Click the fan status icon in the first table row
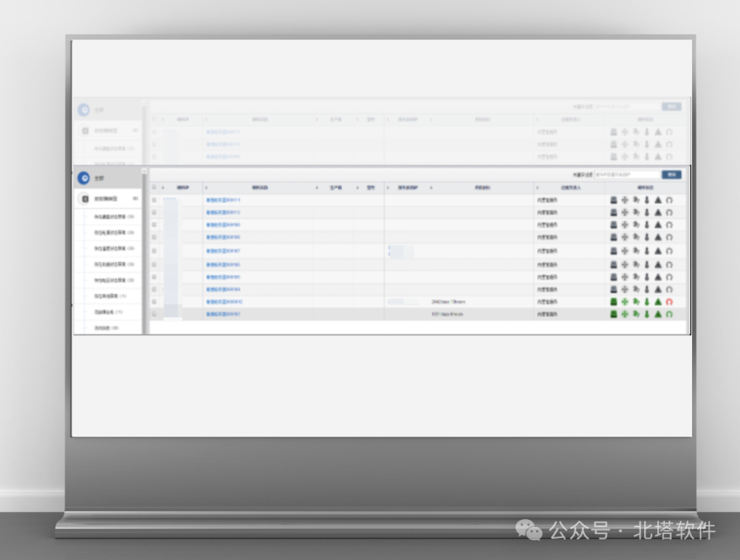740x560 pixels. point(625,200)
